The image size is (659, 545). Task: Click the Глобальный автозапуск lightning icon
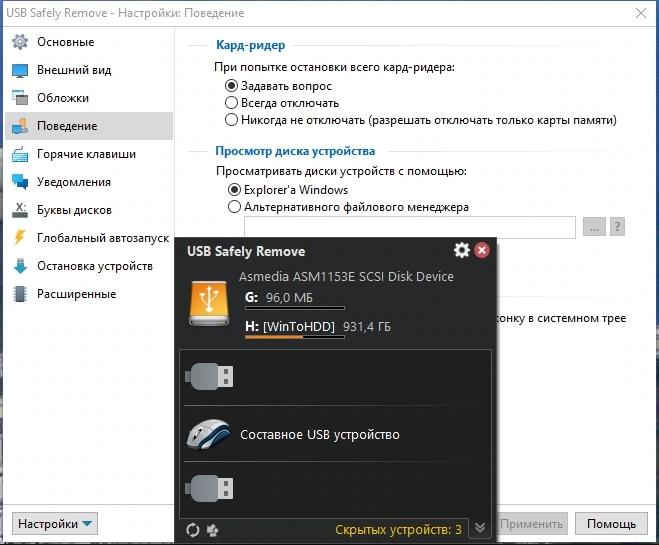point(20,238)
